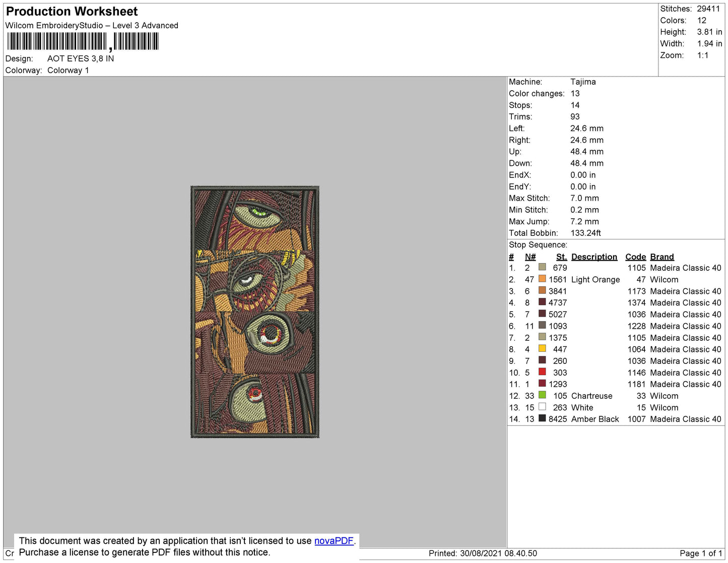Click the code 1181 in row 11
Screen dimensions: 728x563
[636, 384]
